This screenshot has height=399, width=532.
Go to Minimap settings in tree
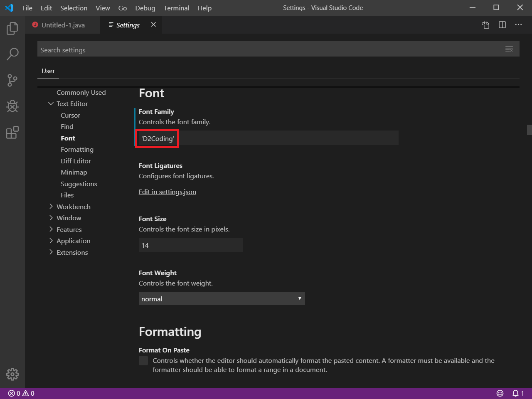74,172
